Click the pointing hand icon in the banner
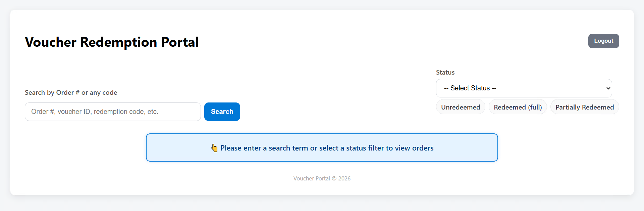 pos(214,148)
